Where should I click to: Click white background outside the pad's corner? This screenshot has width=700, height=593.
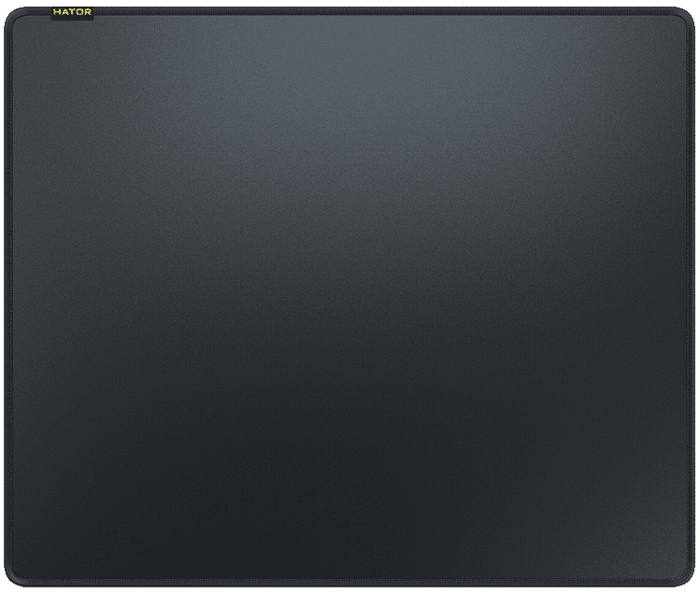[2, 2]
